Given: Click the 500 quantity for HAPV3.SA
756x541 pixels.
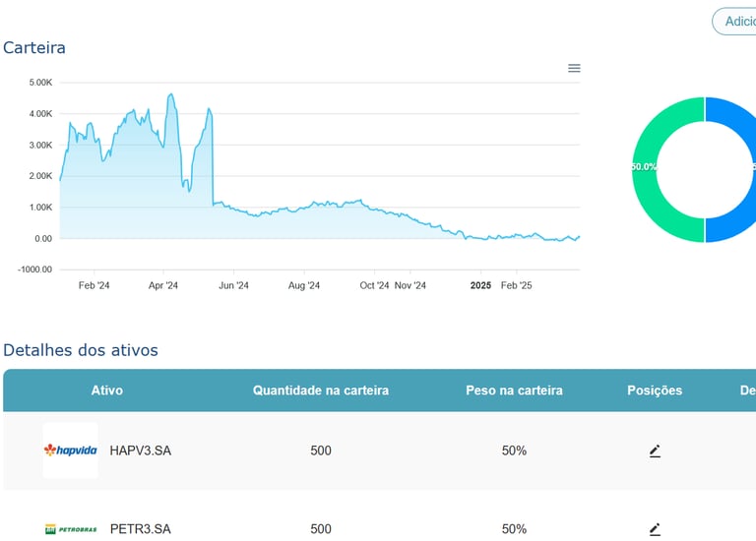Looking at the screenshot, I should point(321,451).
